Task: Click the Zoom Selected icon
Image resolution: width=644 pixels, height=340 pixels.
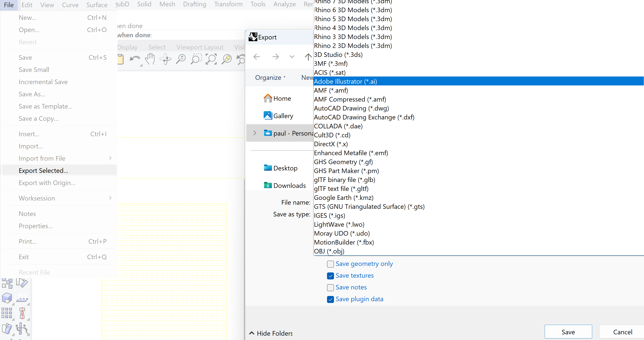Action: pyautogui.click(x=226, y=59)
